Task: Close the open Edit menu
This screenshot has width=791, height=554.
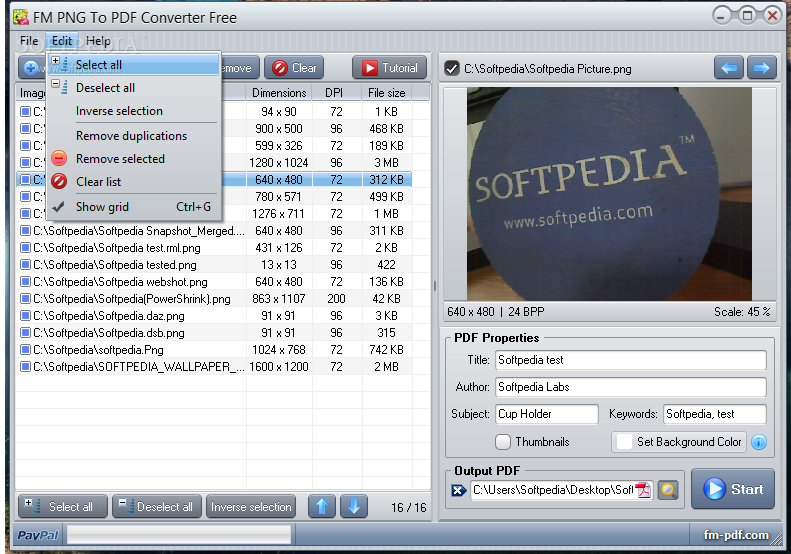Action: [x=62, y=41]
